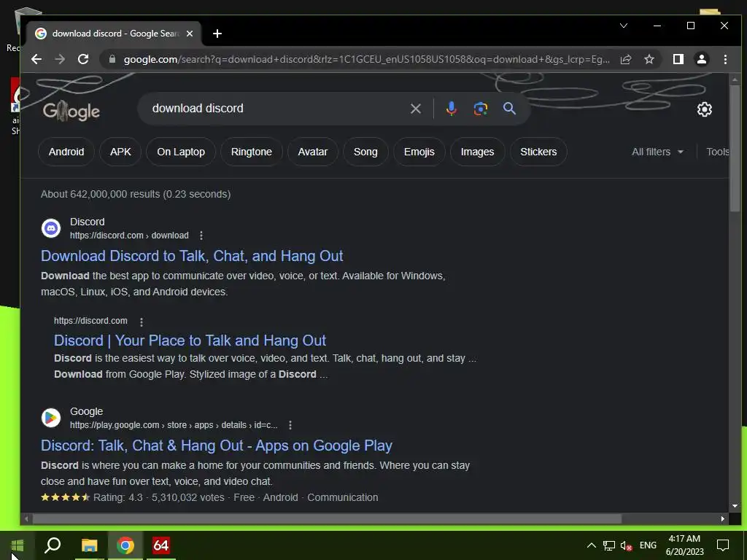
Task: Open 'Discord | Your Place to Talk and Hang Out'
Action: click(x=190, y=341)
